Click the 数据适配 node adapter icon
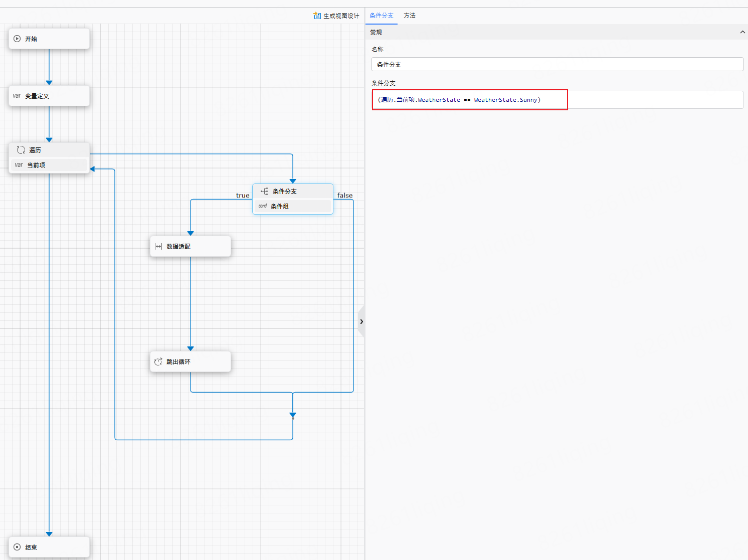 click(158, 246)
